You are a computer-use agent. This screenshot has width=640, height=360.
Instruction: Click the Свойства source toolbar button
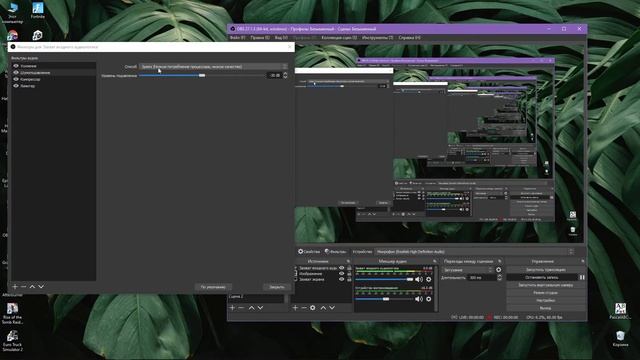pos(309,252)
